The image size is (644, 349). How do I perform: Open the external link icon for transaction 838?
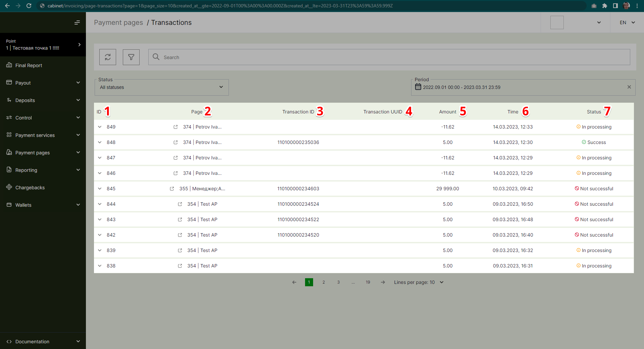(180, 266)
